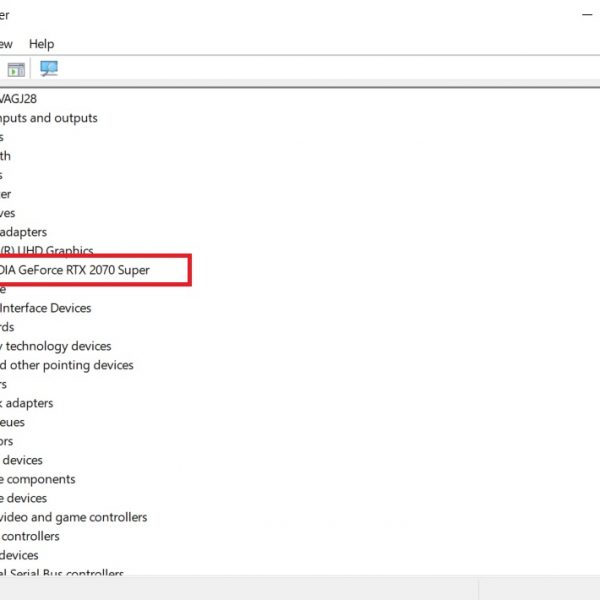This screenshot has width=600, height=600.
Task: Click the panel icon with green arrow in toolbar
Action: (16, 70)
